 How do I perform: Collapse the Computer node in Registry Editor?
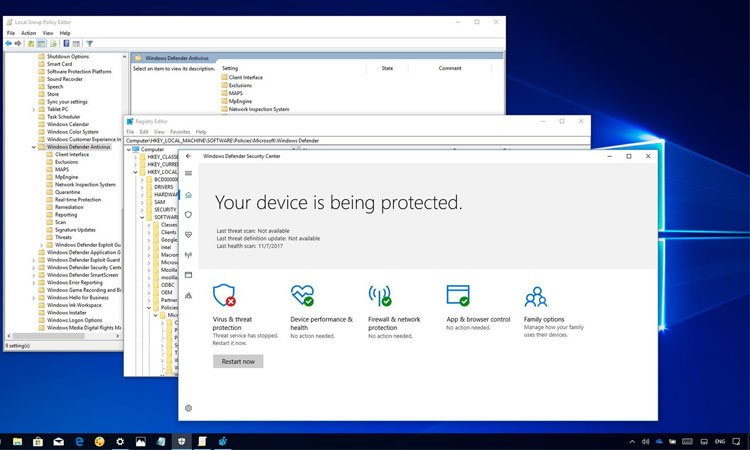click(131, 149)
